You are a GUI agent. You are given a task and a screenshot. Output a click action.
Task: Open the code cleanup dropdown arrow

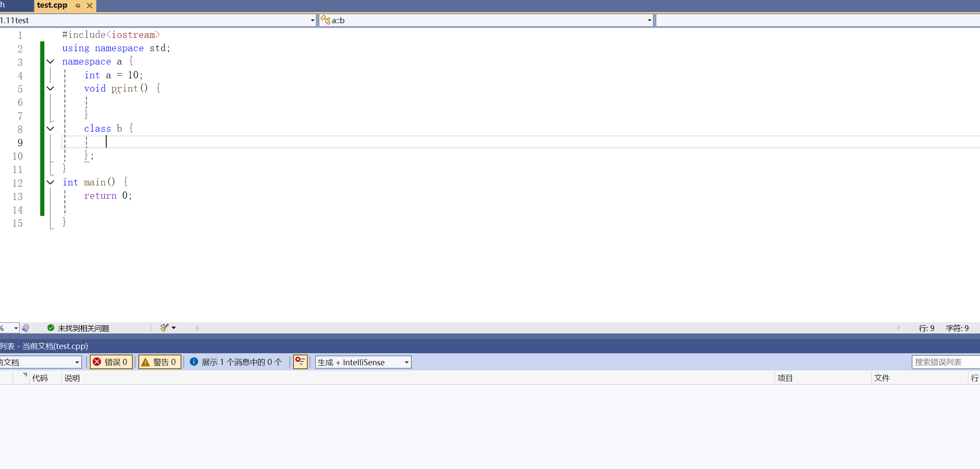point(174,328)
